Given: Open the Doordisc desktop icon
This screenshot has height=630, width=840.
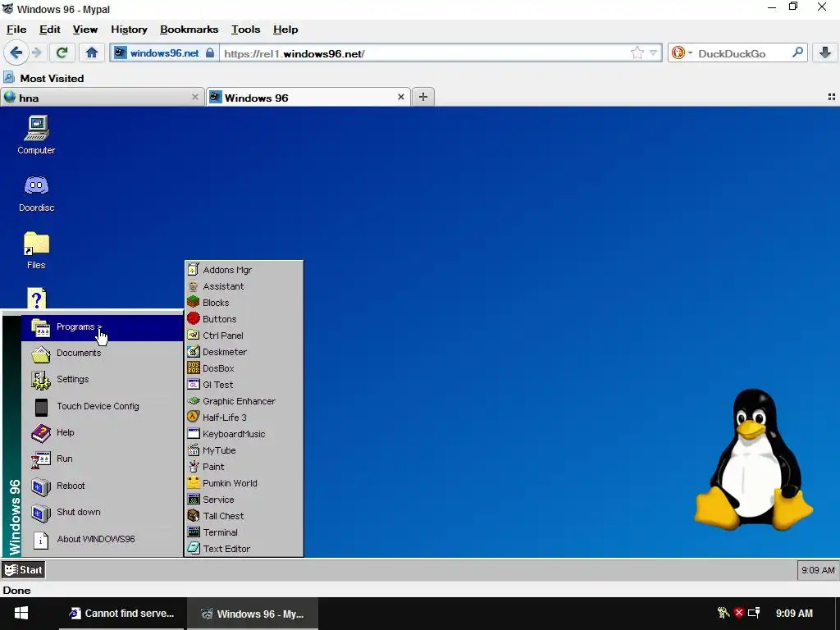Looking at the screenshot, I should click(x=36, y=193).
